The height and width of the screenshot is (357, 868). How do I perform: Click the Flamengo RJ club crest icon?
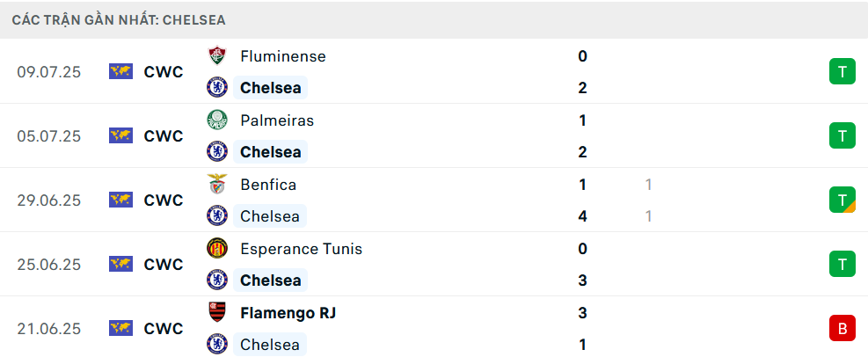[217, 313]
